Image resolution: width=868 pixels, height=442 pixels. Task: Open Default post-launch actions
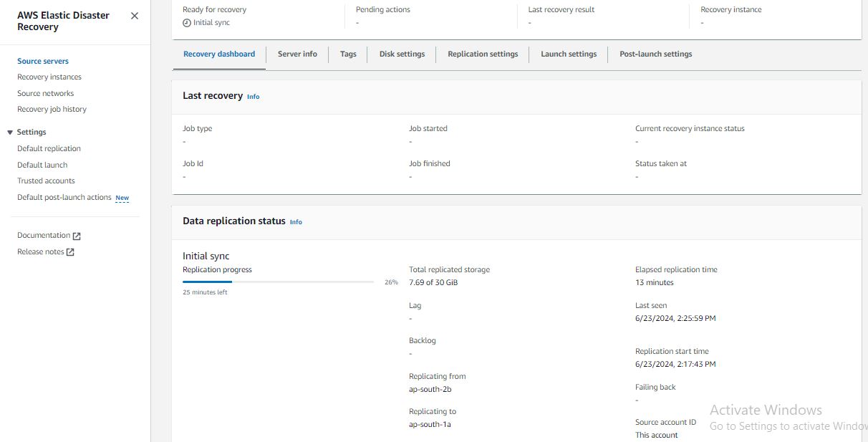[x=64, y=197]
